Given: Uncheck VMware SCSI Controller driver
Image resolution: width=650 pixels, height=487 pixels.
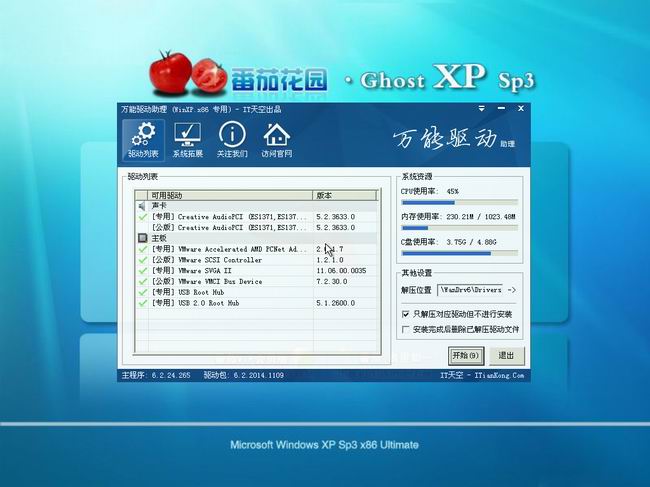Looking at the screenshot, I should (x=142, y=259).
